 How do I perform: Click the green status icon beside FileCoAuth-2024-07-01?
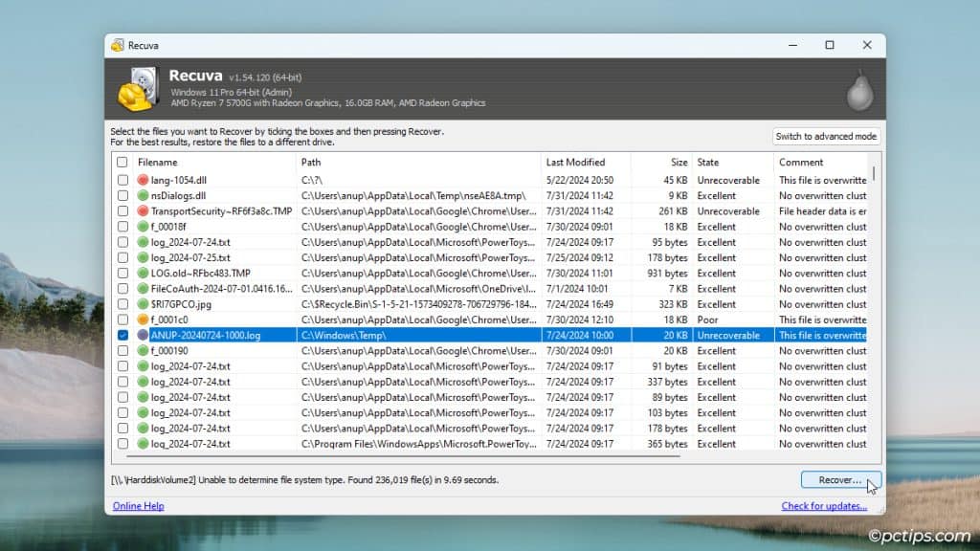(141, 289)
